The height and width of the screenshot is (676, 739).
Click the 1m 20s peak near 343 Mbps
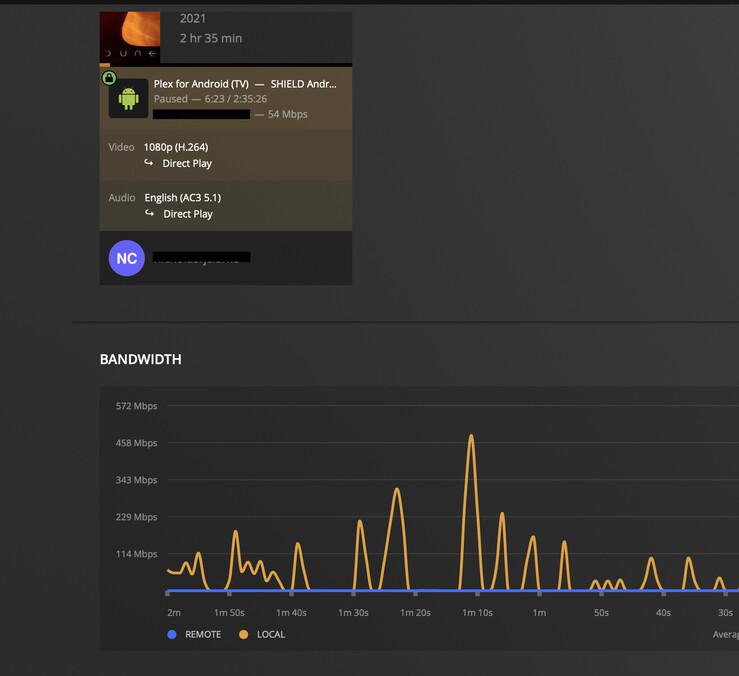click(397, 490)
